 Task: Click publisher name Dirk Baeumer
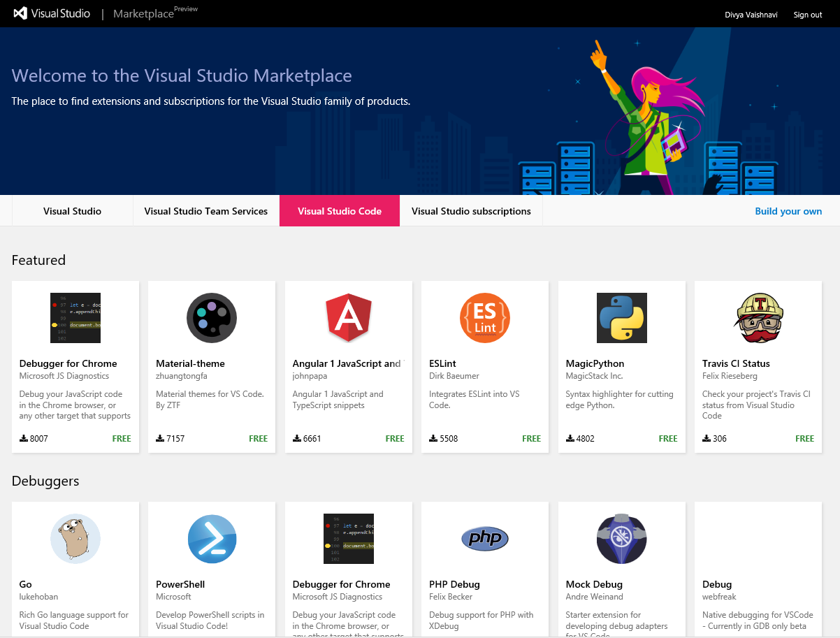point(454,376)
